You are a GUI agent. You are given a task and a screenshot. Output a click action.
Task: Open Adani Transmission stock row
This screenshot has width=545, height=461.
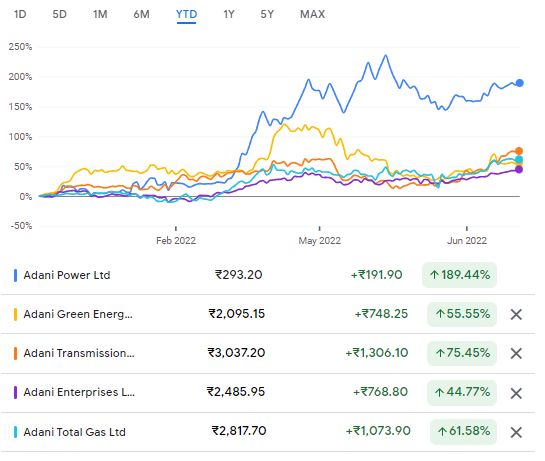[268, 353]
